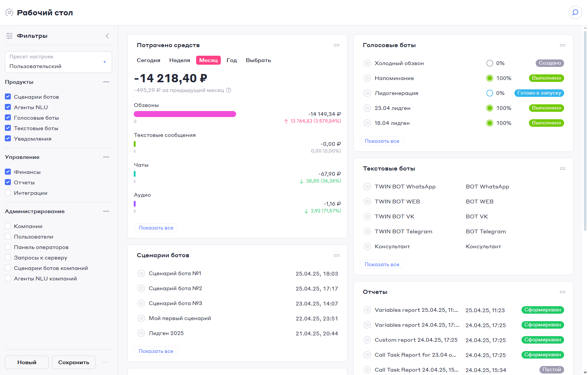Viewport: 588px width, 375px height.
Task: Click the filters sliders icon
Action: pos(9,36)
